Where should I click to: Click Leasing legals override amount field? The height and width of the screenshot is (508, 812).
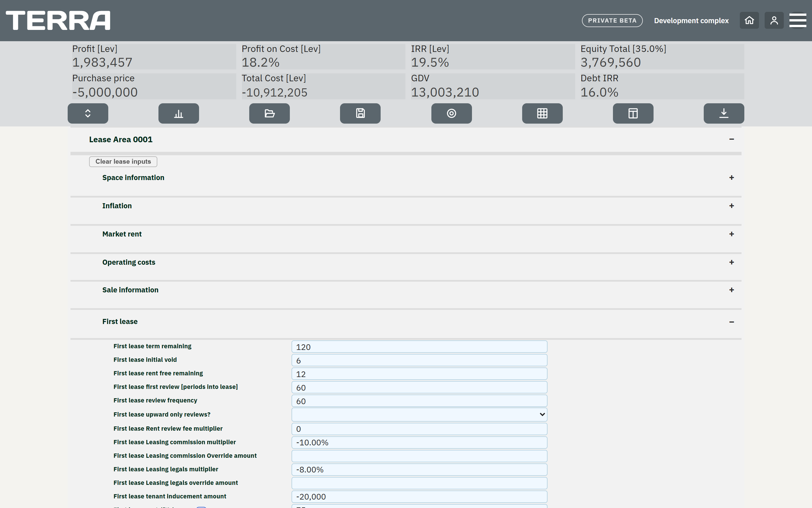(420, 483)
